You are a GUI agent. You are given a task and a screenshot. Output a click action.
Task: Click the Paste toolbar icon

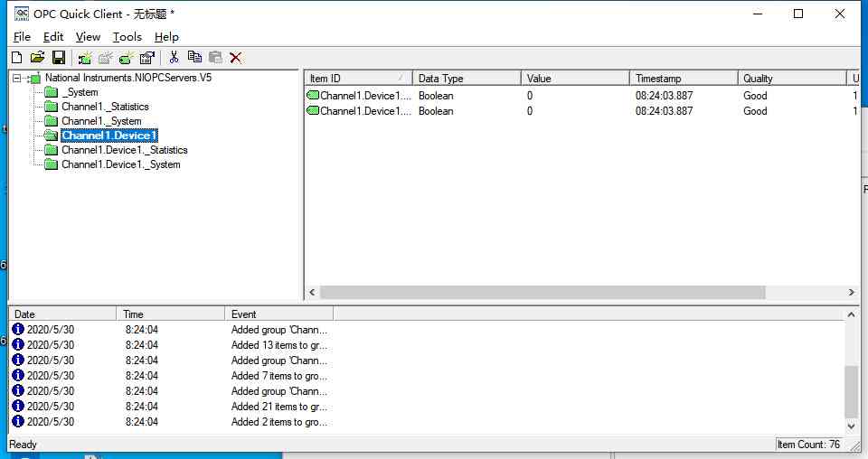[215, 57]
